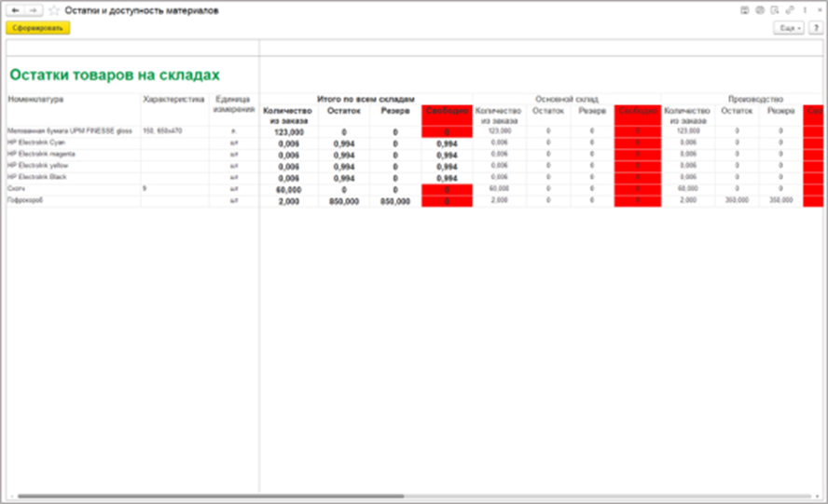
Task: Click the print icon in title bar
Action: pos(760,9)
